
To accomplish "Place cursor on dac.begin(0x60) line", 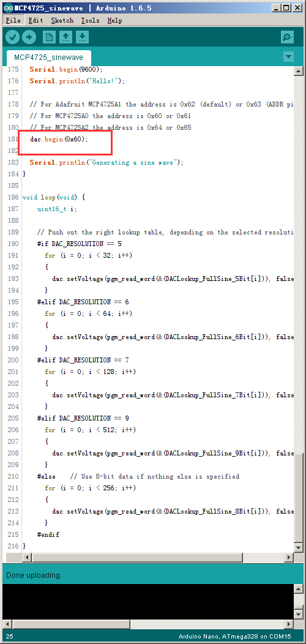I will (59, 139).
